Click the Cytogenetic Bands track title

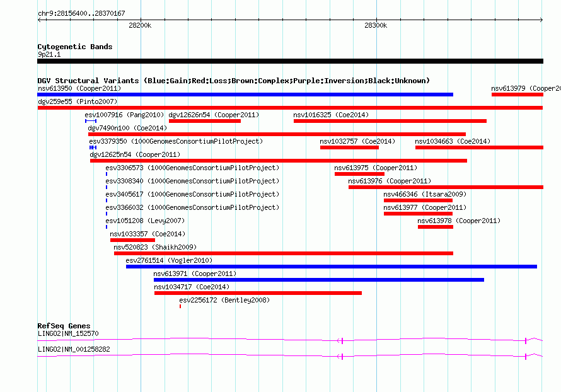[x=75, y=47]
